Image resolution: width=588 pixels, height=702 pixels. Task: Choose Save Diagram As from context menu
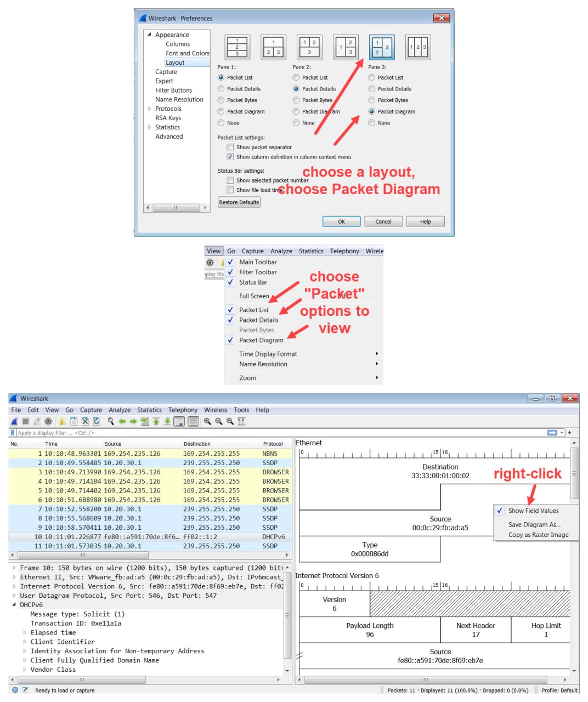click(x=536, y=524)
